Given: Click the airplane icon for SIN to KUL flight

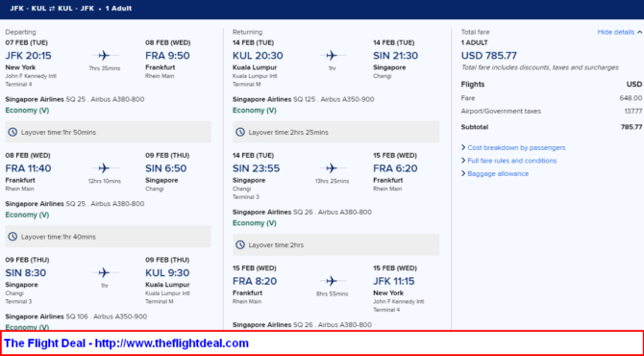Looking at the screenshot, I should coord(105,272).
